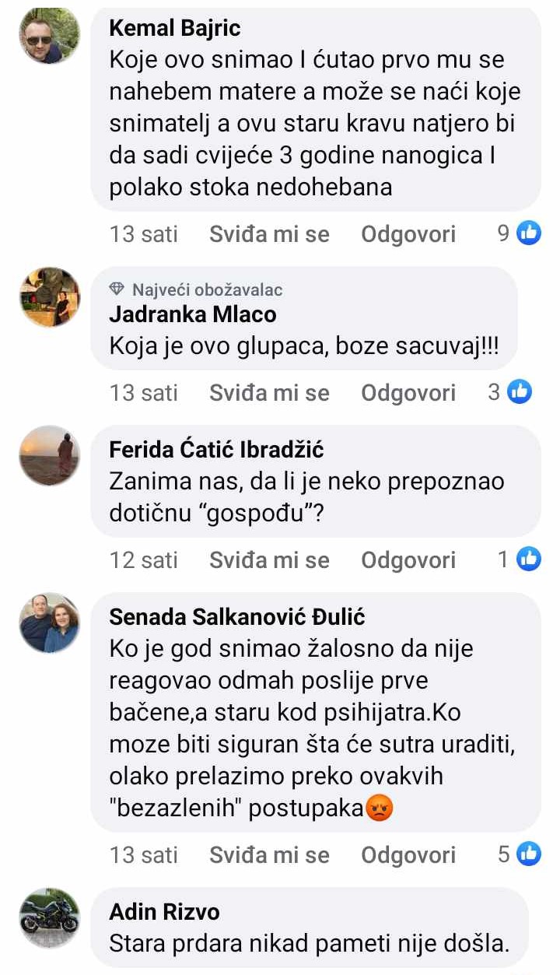Reply to Jadranka Mlaco's comment via Odgovori
The height and width of the screenshot is (975, 560).
coord(408,393)
